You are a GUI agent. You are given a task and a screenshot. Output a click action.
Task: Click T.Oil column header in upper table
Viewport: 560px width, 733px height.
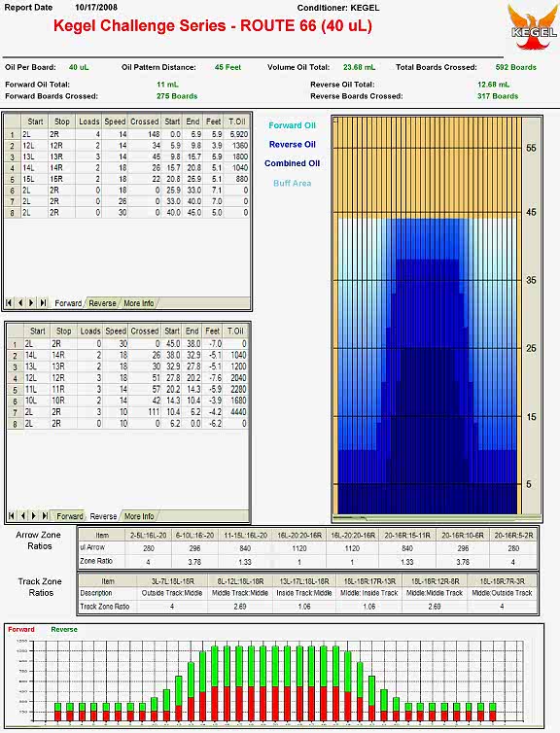[x=237, y=122]
